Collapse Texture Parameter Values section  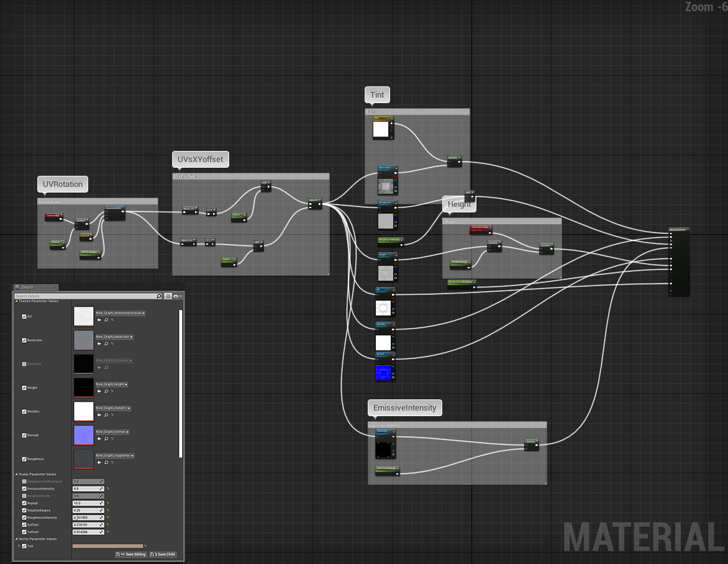16,301
